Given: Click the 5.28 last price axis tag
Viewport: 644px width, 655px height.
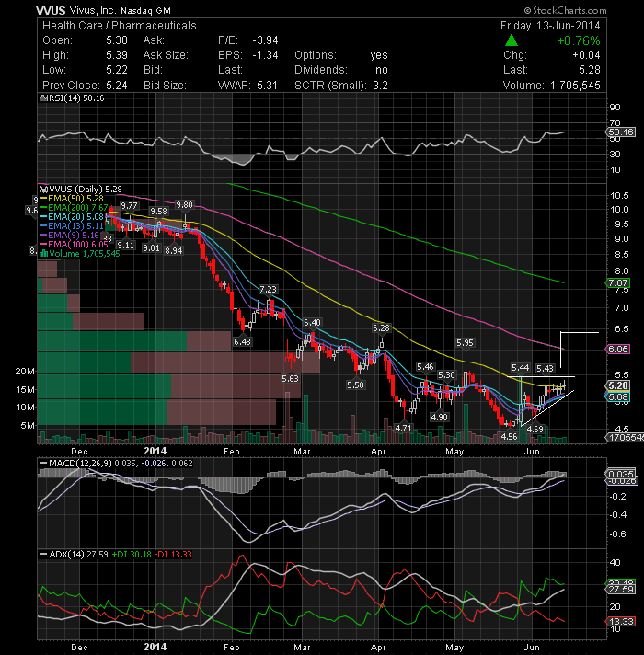Looking at the screenshot, I should pyautogui.click(x=618, y=386).
